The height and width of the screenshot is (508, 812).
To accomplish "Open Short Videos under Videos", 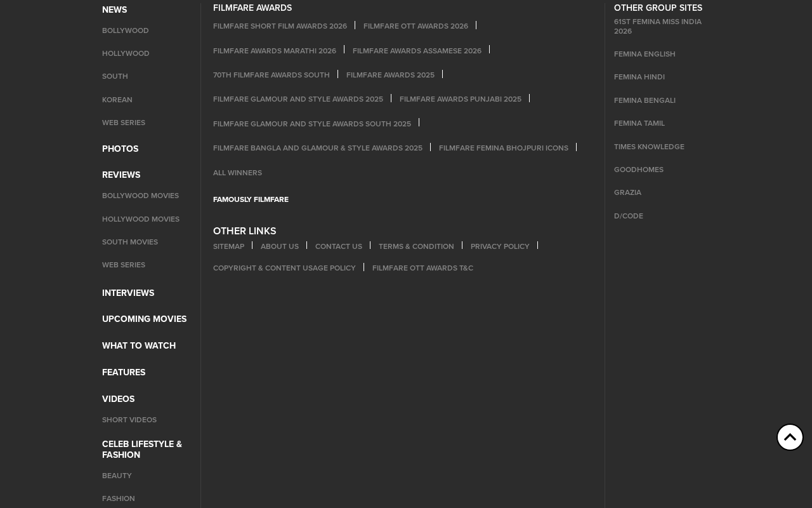I will (129, 420).
